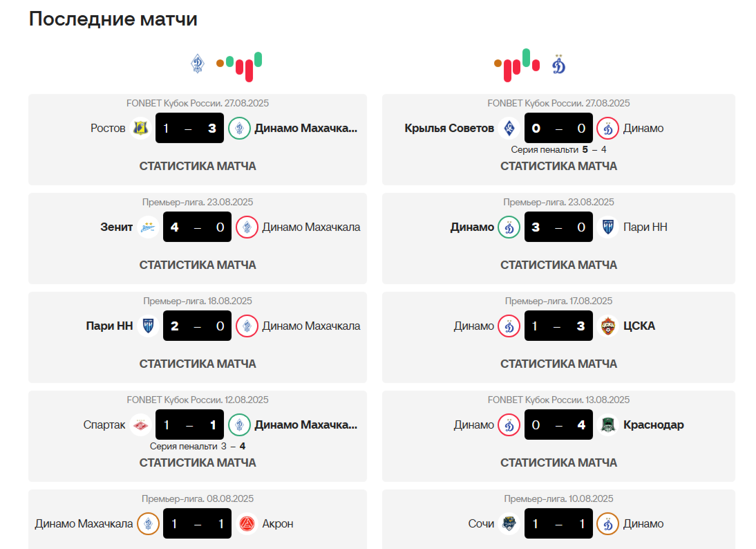Click the form chart beside Dinamo Makhachkala logo
This screenshot has height=549, width=756.
[x=240, y=64]
